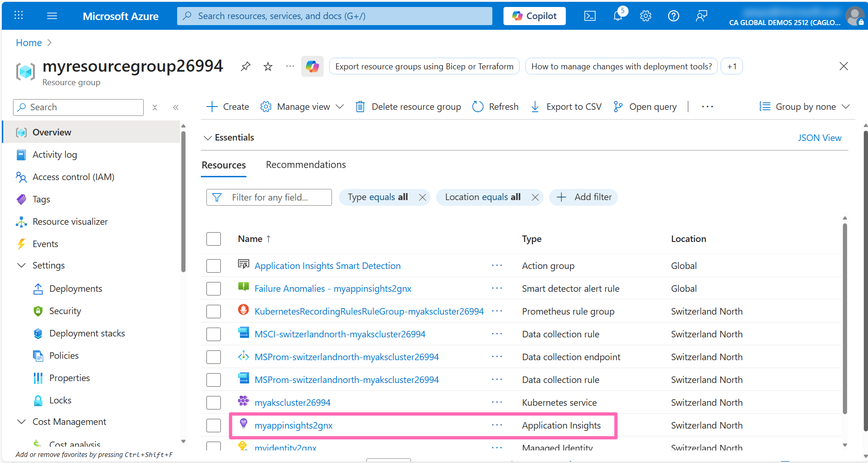Pin myresourcegroup26994 to dashboard
This screenshot has height=463, width=868.
(245, 66)
